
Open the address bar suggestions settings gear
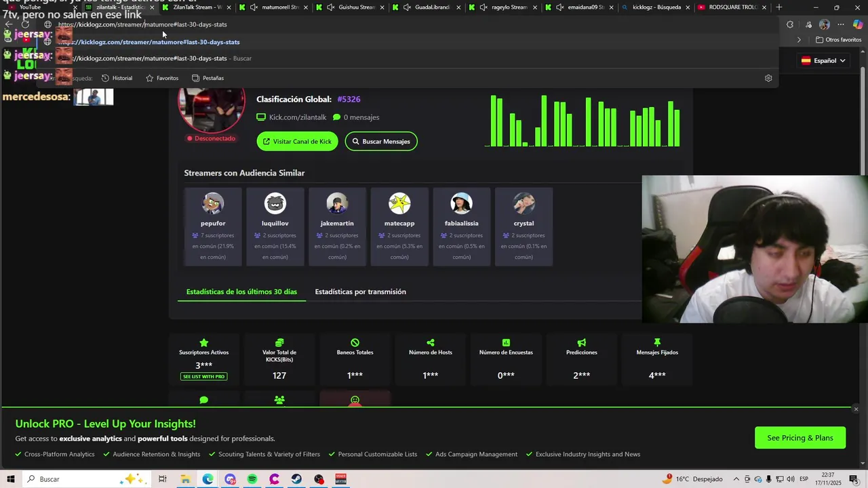(x=768, y=78)
